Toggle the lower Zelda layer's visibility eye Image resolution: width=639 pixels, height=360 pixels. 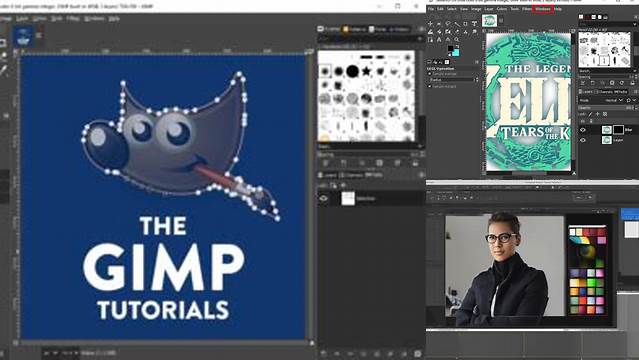point(583,140)
